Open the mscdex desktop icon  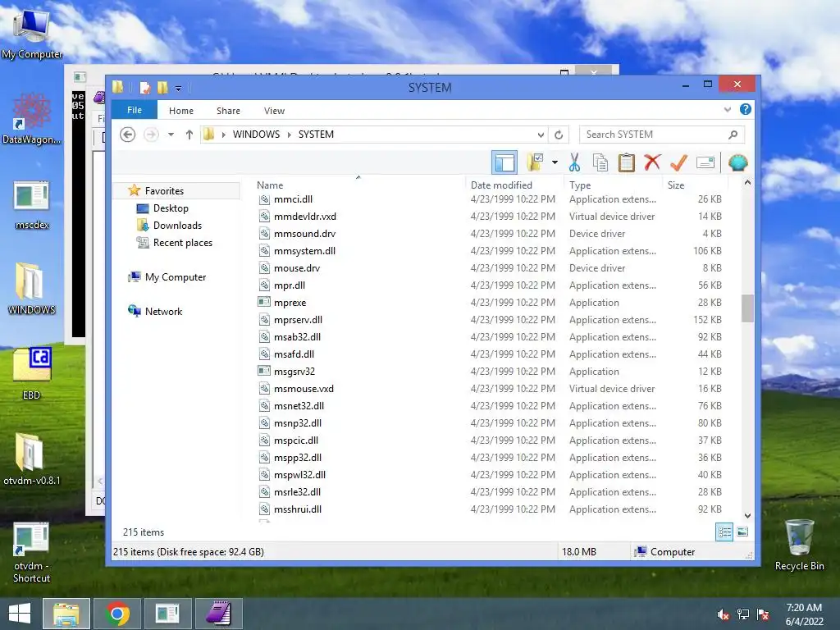(32, 204)
